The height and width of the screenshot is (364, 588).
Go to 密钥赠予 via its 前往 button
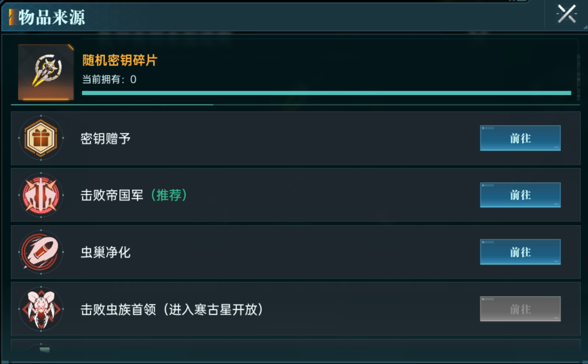[520, 138]
